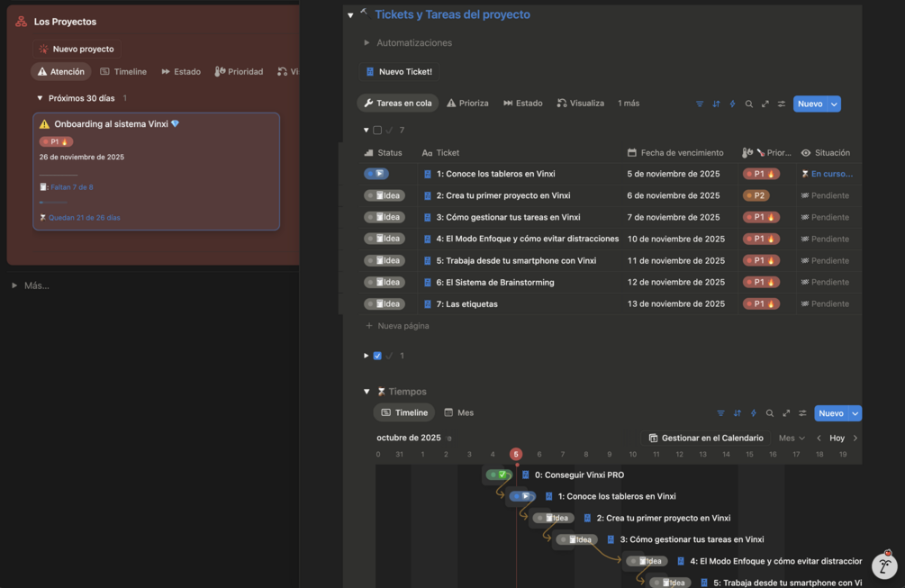Click the calendar icon in Fecha de vencimiento header
Screen dimensions: 905x588
pyautogui.click(x=632, y=153)
